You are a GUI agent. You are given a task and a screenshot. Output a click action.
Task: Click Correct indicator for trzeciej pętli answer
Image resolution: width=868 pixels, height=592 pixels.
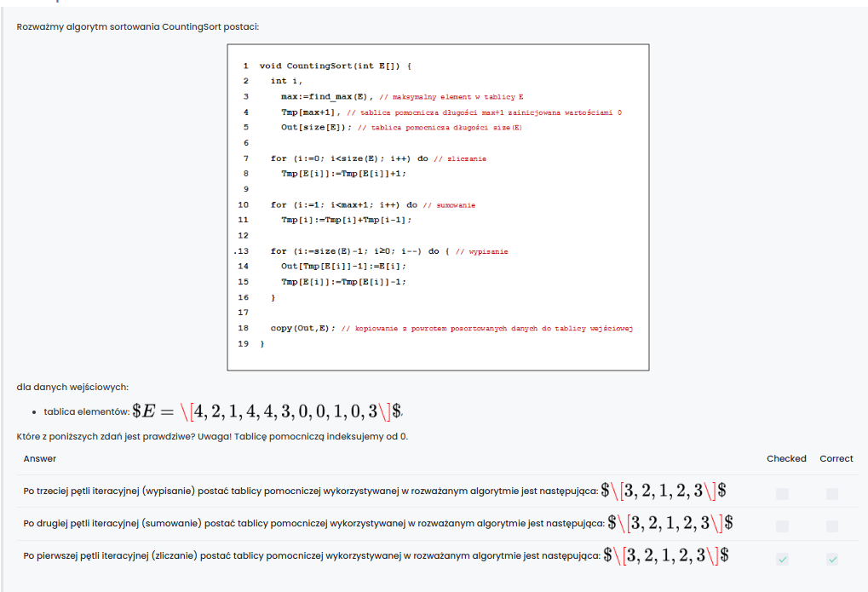(x=832, y=493)
